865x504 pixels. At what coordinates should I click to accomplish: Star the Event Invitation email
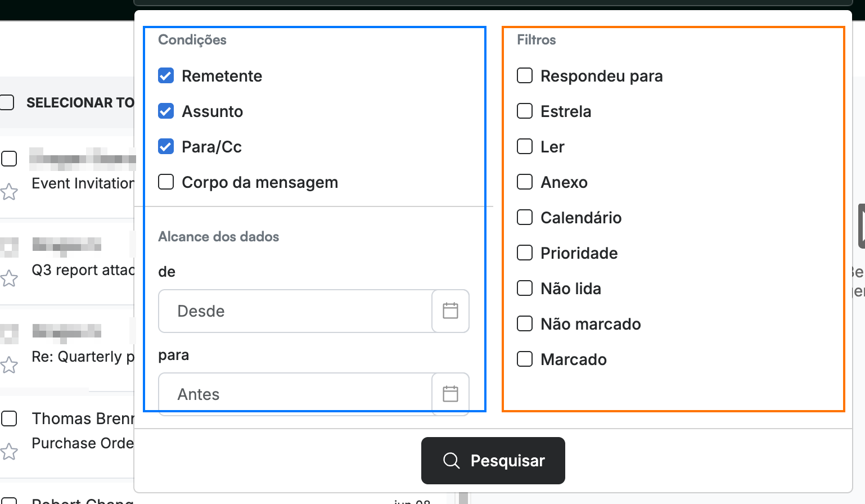click(9, 192)
